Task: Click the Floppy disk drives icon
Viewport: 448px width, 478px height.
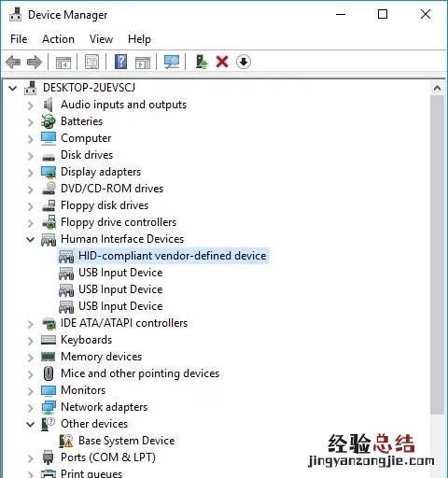Action: [x=49, y=205]
